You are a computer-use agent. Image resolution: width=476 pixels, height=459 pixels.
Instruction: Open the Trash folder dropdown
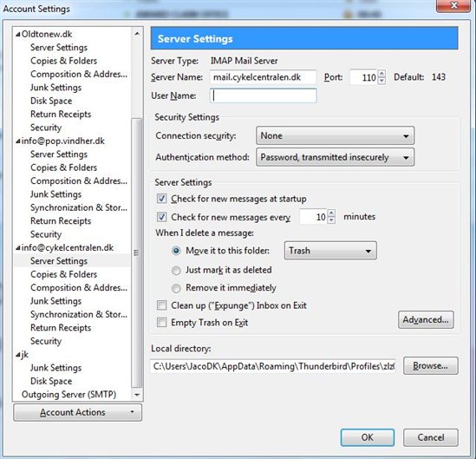point(330,251)
